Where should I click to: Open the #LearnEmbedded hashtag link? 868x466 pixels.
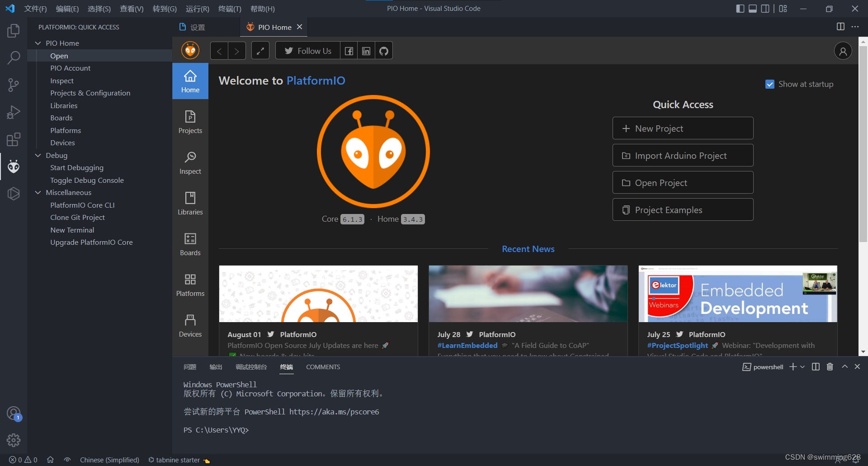pos(467,345)
